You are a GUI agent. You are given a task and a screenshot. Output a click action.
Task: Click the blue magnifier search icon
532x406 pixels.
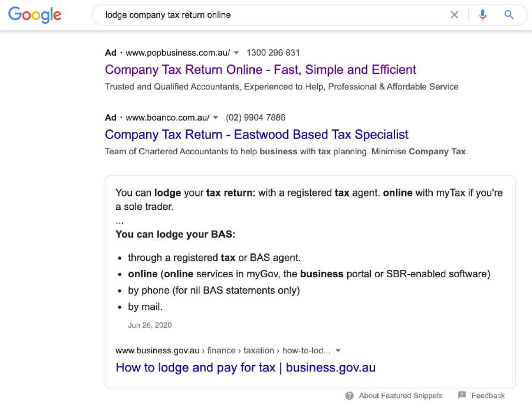pos(509,15)
